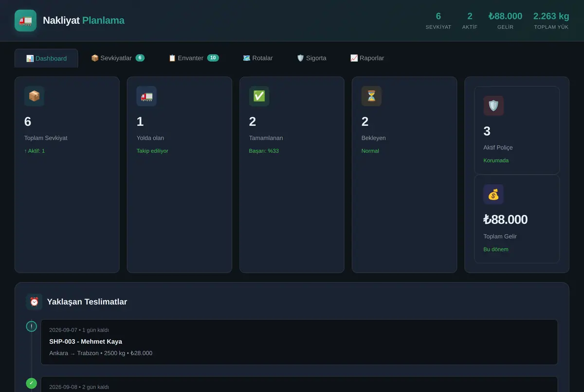Viewport: 584px width, 392px height.
Task: Click the Aktif Poliçe label
Action: (x=498, y=147)
